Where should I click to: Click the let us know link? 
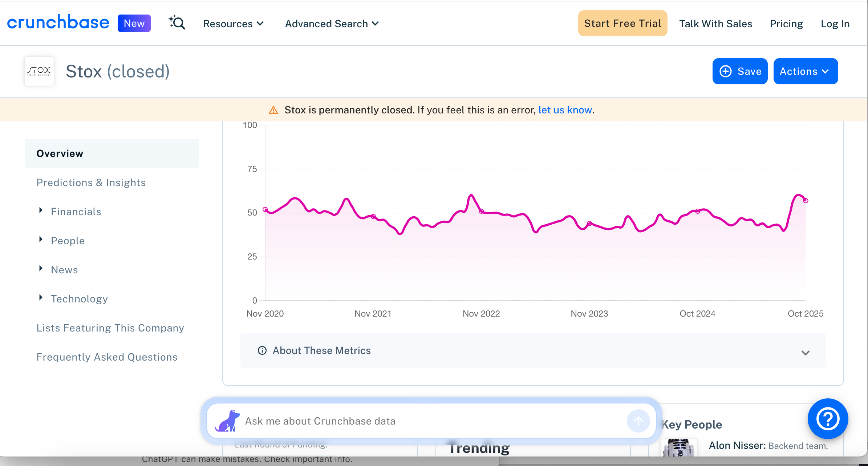coord(565,110)
